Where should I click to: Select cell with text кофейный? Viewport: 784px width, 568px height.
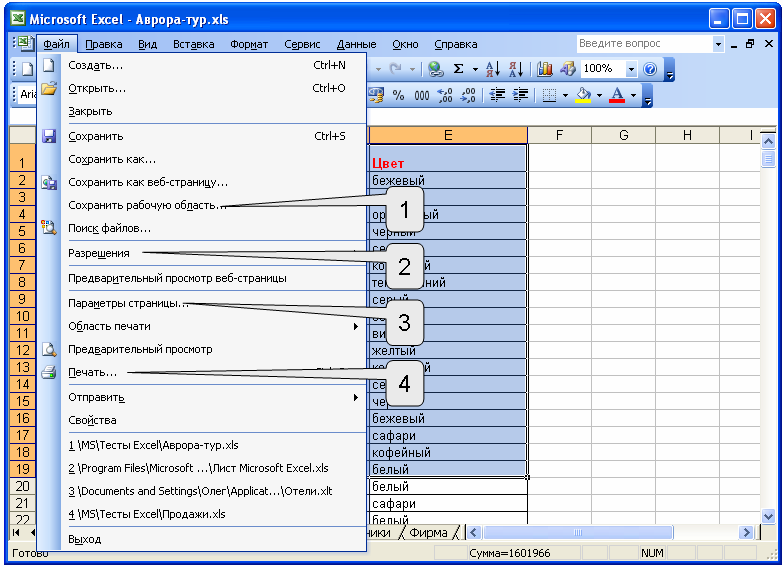click(448, 452)
